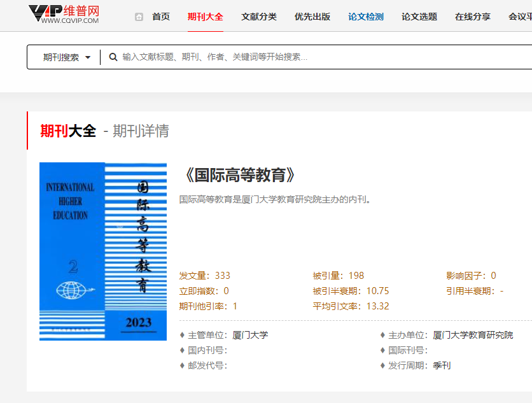The height and width of the screenshot is (403, 532).
Task: Click the 引用半衰期: - statistic
Action: 475,291
